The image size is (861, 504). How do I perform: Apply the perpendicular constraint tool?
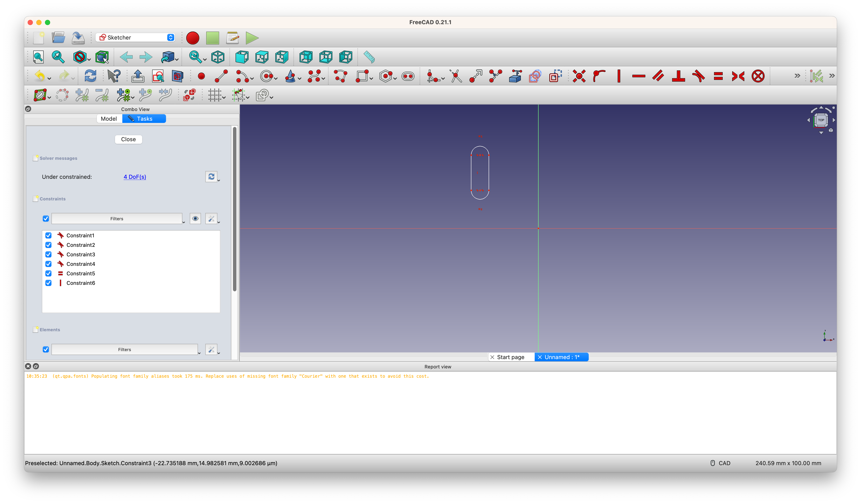tap(678, 76)
